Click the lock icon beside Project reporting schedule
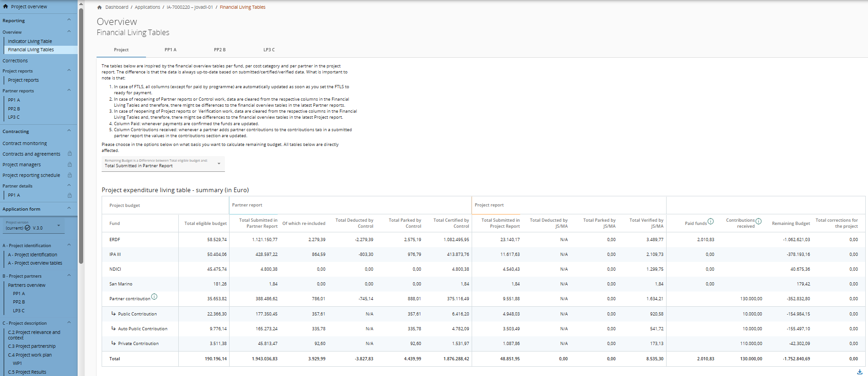 pos(70,175)
